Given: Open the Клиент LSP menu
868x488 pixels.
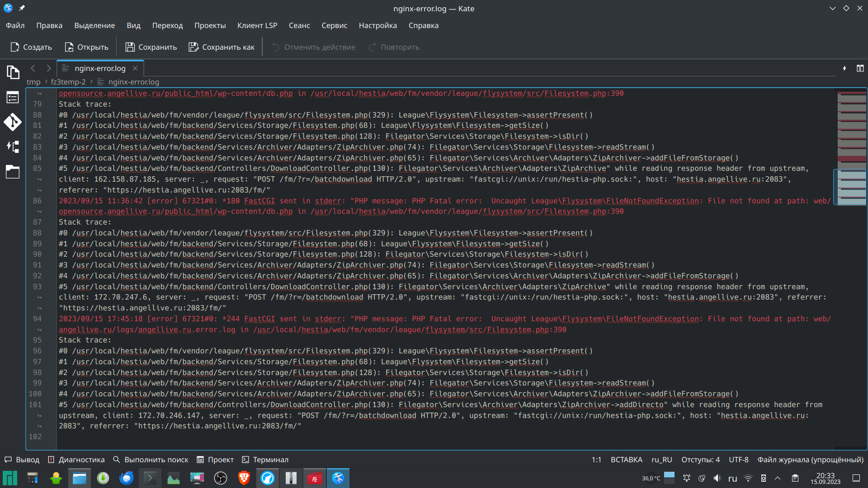Looking at the screenshot, I should pos(257,25).
